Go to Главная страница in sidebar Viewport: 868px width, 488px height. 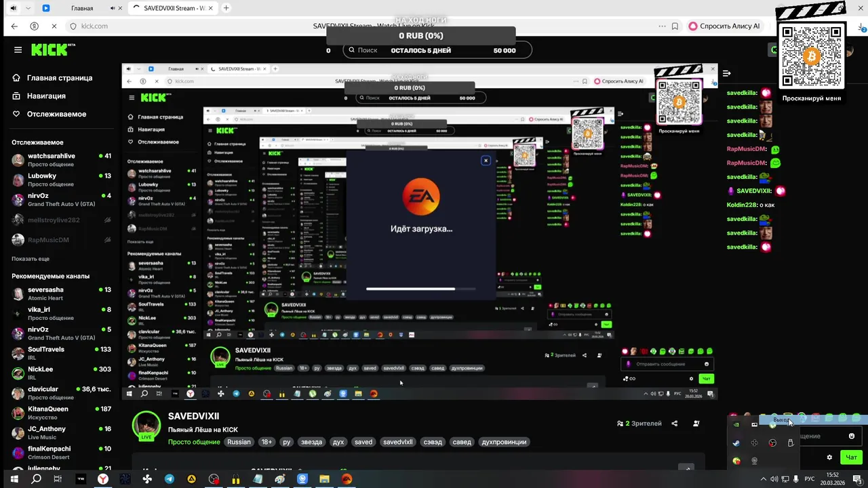tap(52, 78)
